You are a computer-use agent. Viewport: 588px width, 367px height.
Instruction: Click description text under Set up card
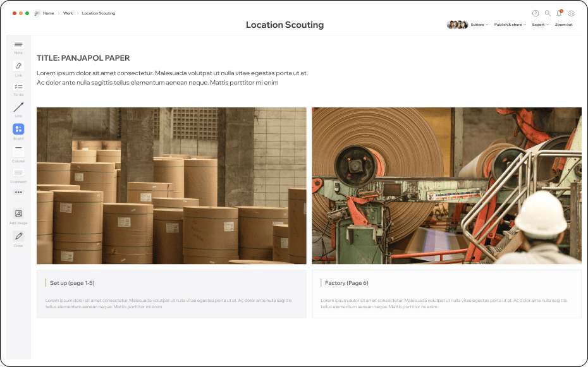(168, 303)
